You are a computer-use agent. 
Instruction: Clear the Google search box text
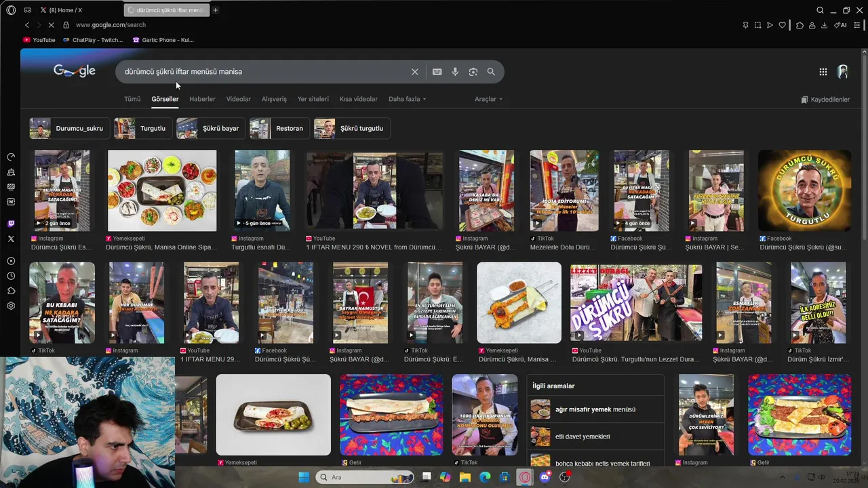coord(415,72)
